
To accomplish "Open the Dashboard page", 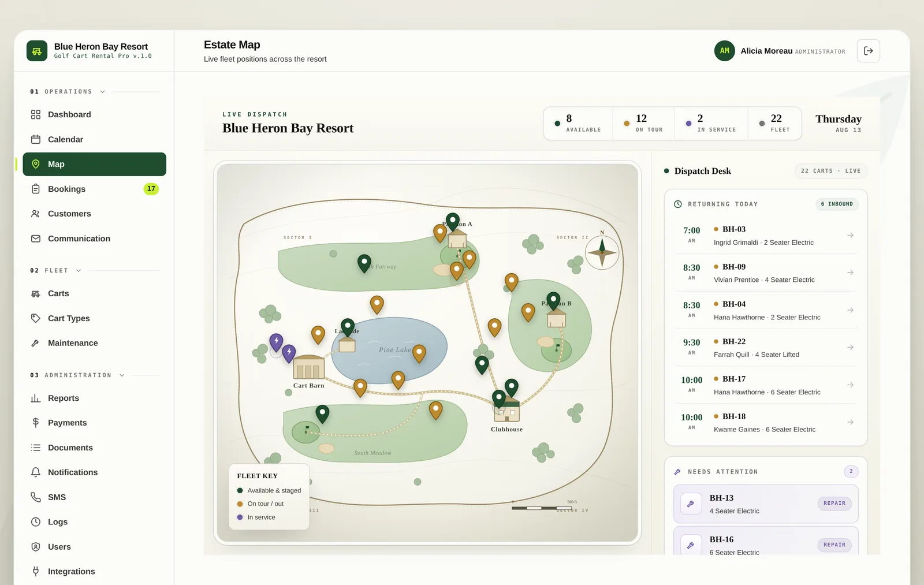I will pyautogui.click(x=94, y=114).
